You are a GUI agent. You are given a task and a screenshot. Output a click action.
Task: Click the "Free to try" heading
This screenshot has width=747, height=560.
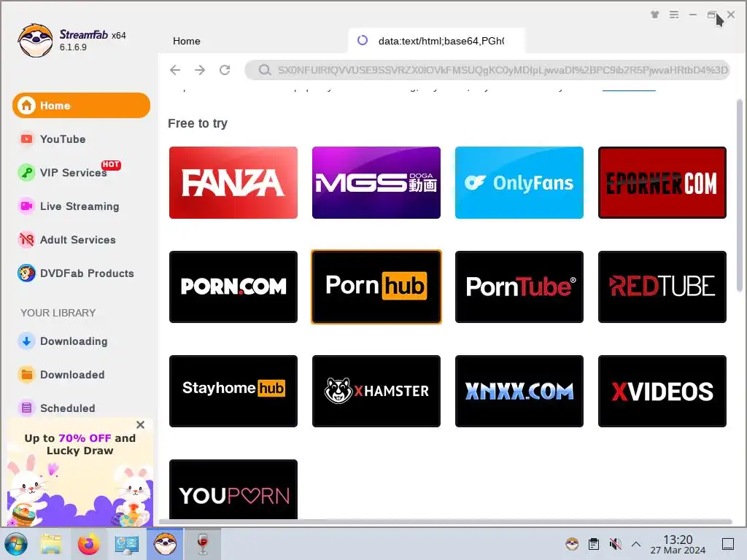(x=198, y=123)
